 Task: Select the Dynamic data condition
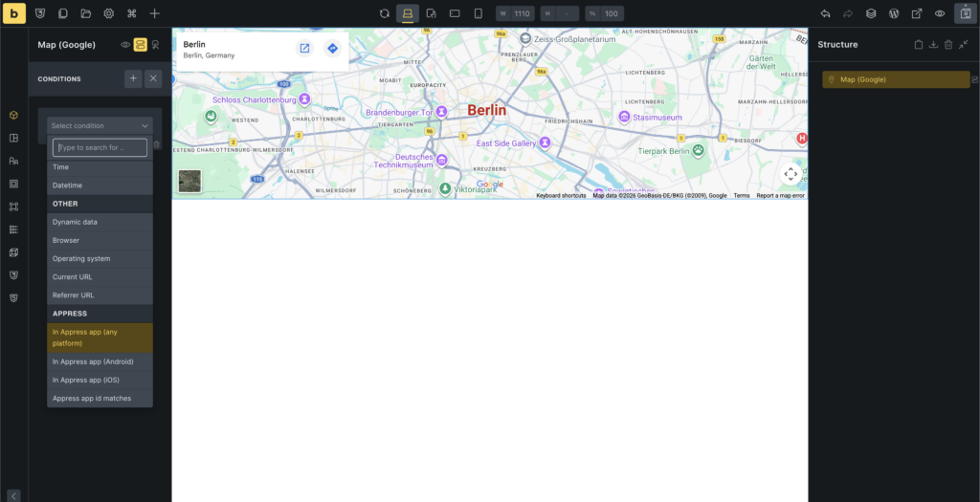click(100, 222)
